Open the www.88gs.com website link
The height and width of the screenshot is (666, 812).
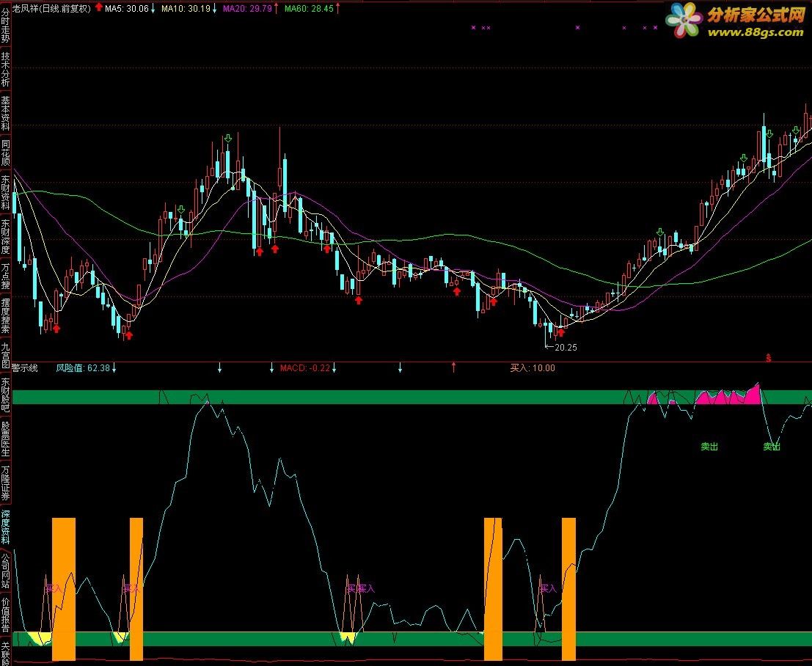point(753,32)
